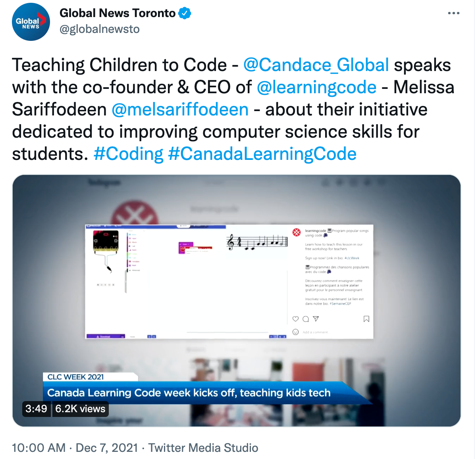The width and height of the screenshot is (476, 459).
Task: Open the @learningcode mention link
Action: pos(317,87)
